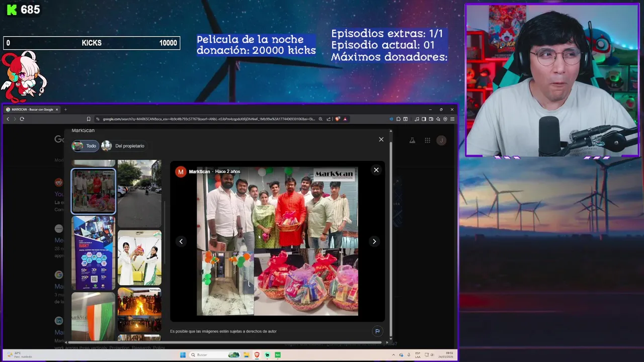Open the tricolor flag thumbnail
Image resolution: width=644 pixels, height=362 pixels.
(93, 317)
